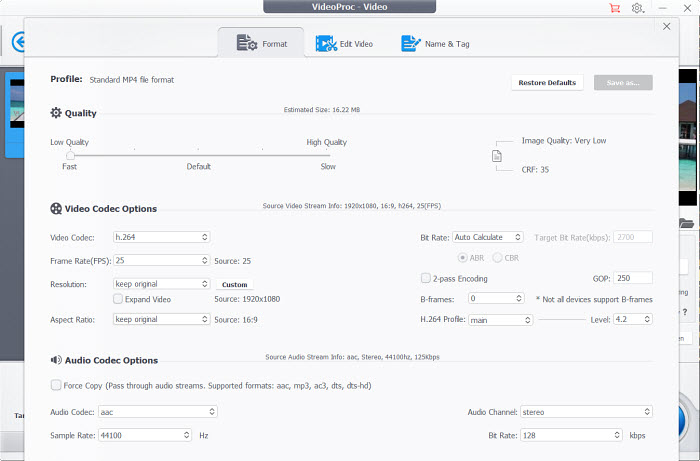
Task: Click the Format tab document-gear icon
Action: tap(246, 43)
